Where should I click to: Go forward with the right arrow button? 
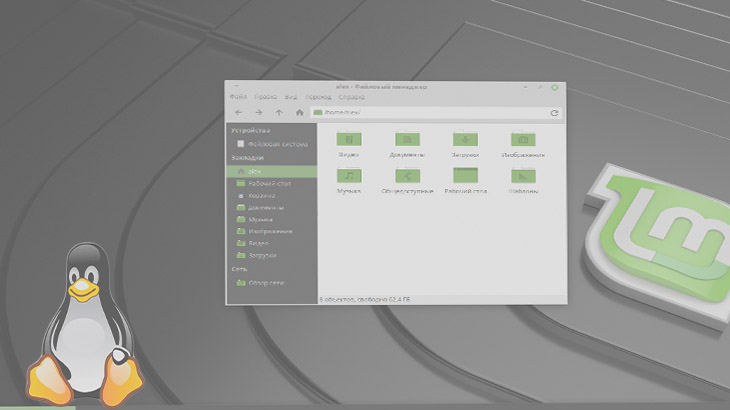(258, 113)
